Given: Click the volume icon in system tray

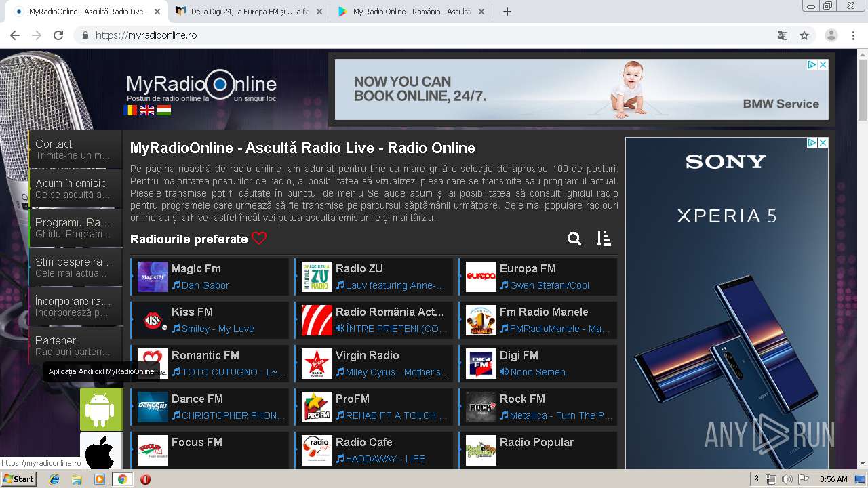Looking at the screenshot, I should point(787,479).
